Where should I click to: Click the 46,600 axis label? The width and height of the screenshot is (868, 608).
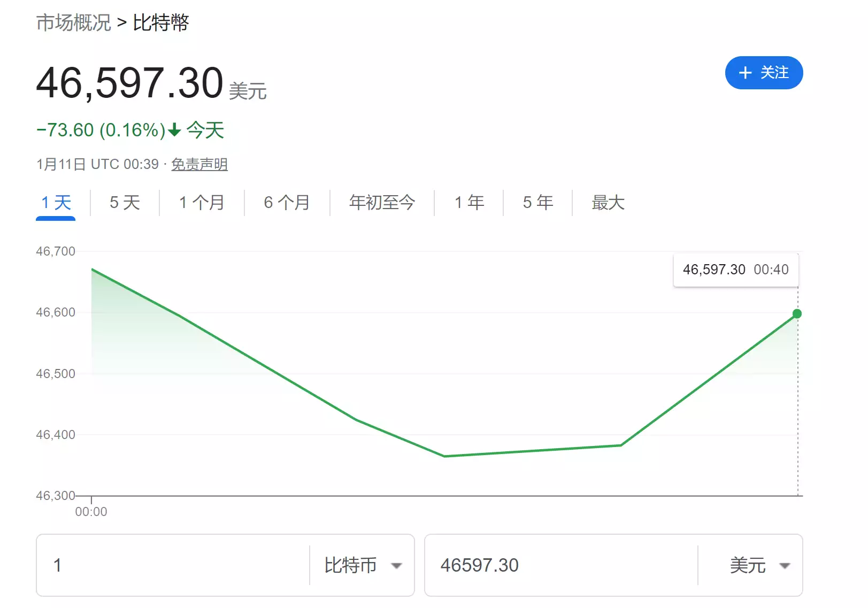(x=56, y=312)
